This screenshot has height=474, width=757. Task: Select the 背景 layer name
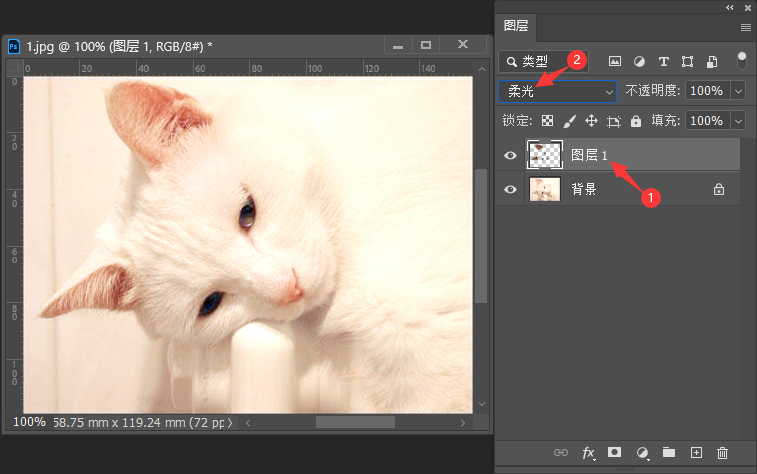point(584,189)
